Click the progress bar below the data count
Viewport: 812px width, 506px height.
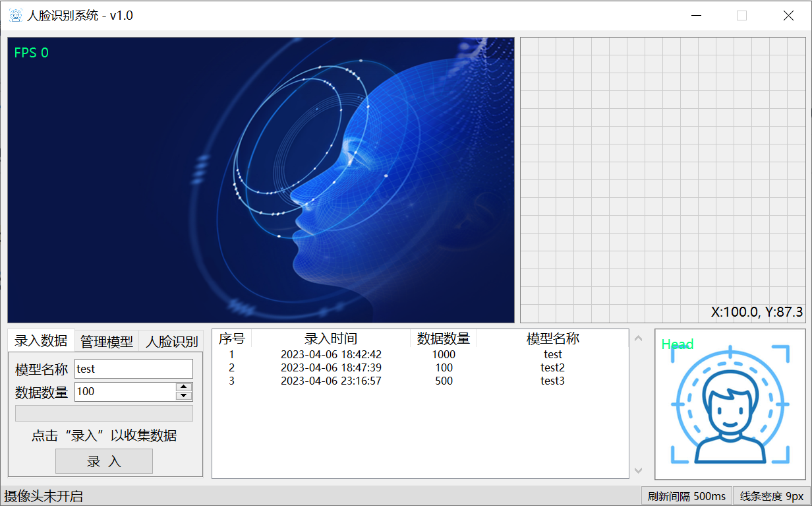click(x=103, y=413)
